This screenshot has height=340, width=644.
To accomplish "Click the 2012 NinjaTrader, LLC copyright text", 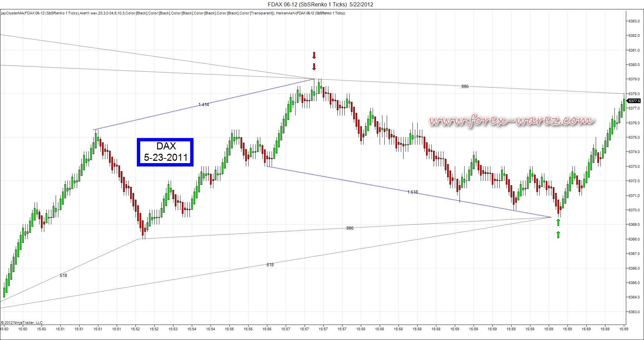I will pos(22,323).
